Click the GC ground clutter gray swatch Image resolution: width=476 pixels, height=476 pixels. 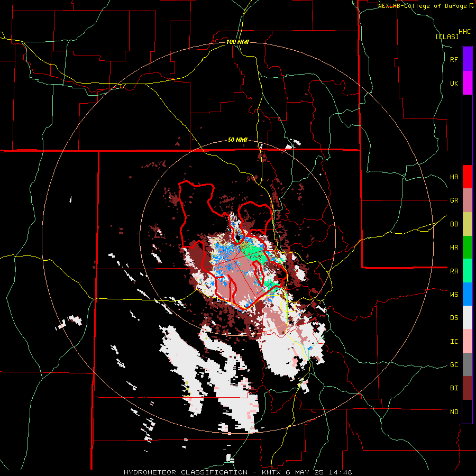click(467, 364)
